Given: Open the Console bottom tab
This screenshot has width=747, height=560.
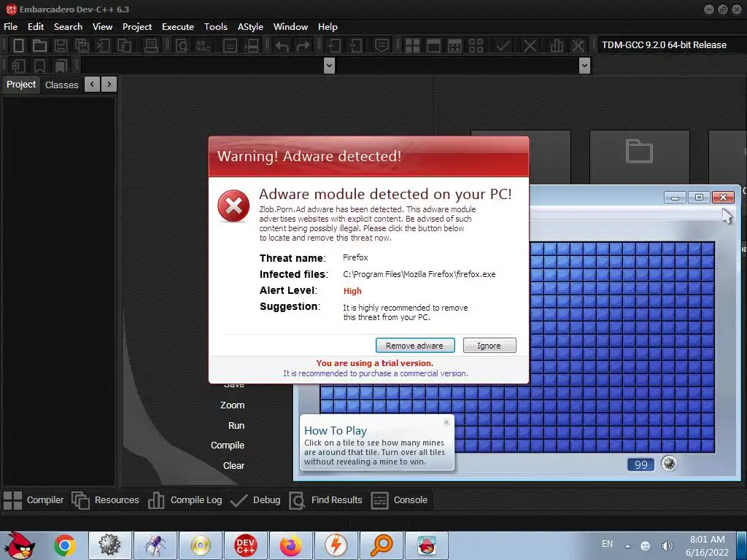Looking at the screenshot, I should [x=399, y=500].
